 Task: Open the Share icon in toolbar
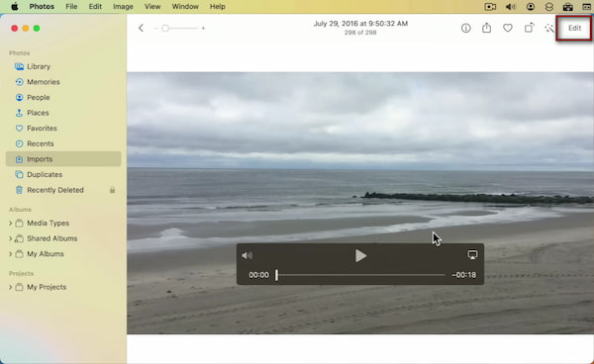click(486, 28)
